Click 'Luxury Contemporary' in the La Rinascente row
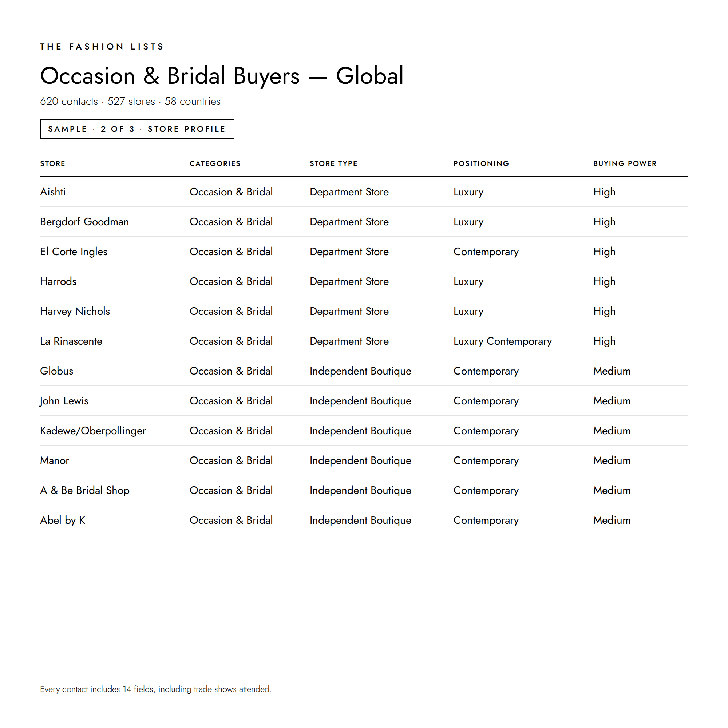Viewport: 728px width, 728px height. coord(503,341)
